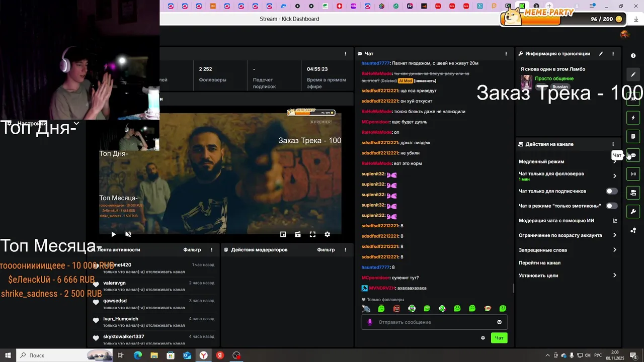Viewport: 644px width, 362px height.
Task: Open stream info panel three-dot menu
Action: [613, 54]
